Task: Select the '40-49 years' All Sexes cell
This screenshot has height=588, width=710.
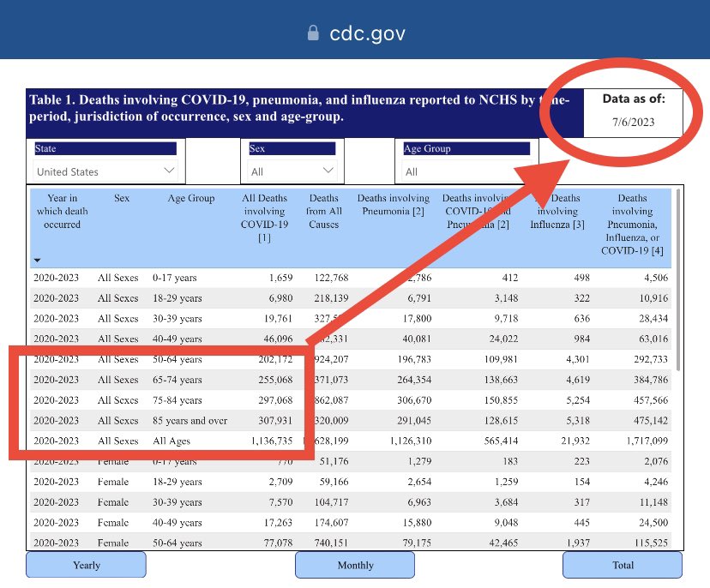Action: [x=177, y=339]
